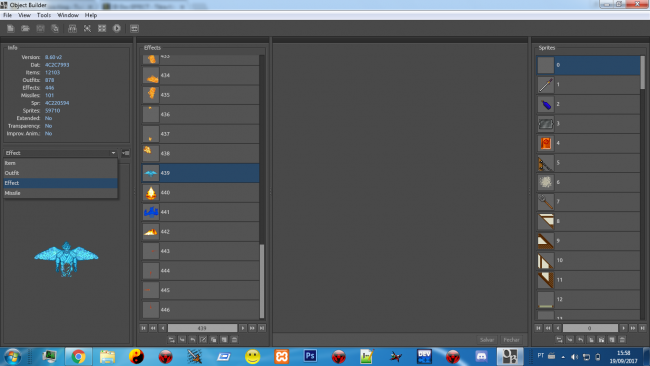Click the New file toolbar icon
This screenshot has width=650, height=366.
click(x=11, y=28)
